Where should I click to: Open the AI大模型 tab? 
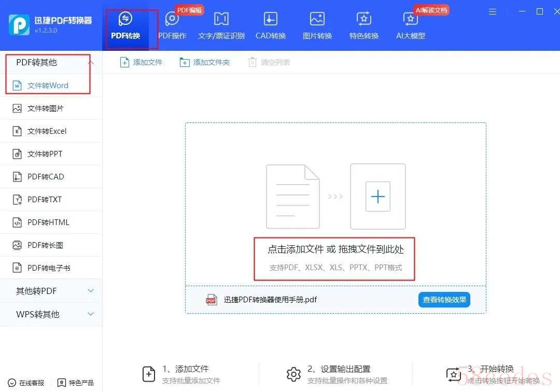coord(410,26)
